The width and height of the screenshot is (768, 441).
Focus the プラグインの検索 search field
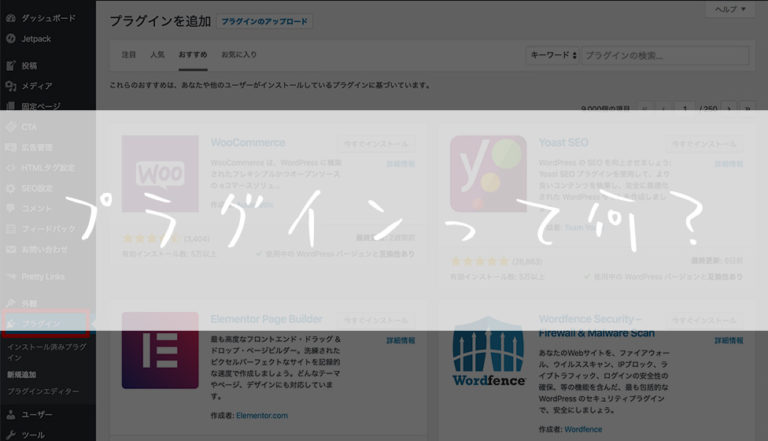coord(665,55)
